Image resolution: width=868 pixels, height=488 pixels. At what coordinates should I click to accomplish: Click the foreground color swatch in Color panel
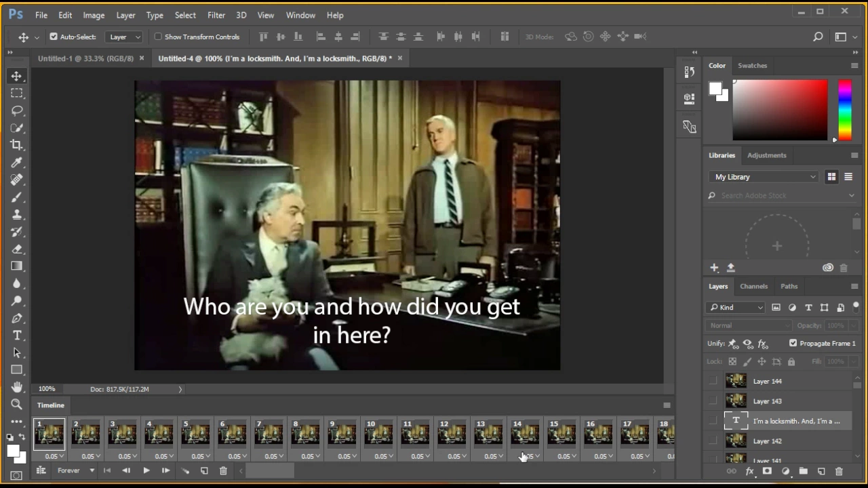point(715,89)
